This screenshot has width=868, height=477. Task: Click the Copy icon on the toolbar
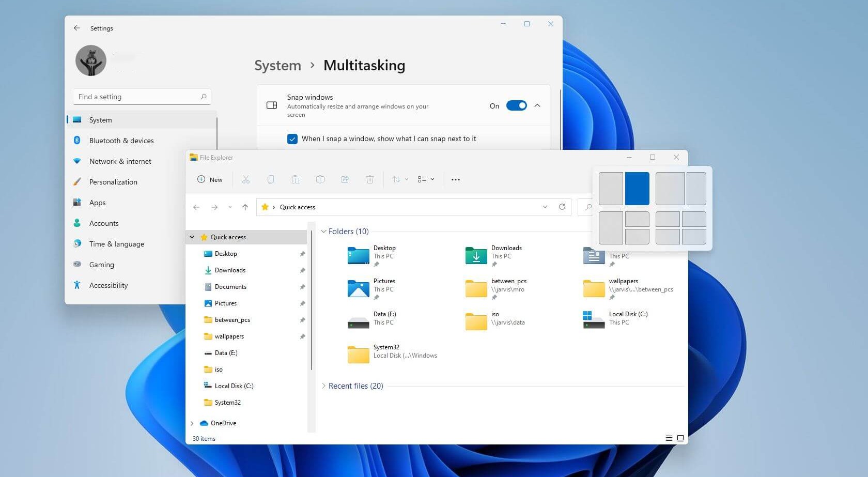(271, 179)
